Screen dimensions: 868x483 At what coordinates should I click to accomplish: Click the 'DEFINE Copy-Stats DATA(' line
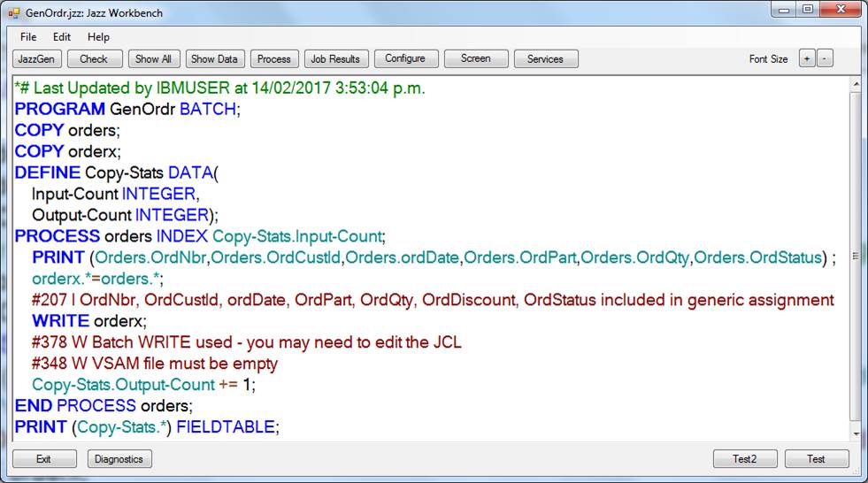tap(117, 172)
